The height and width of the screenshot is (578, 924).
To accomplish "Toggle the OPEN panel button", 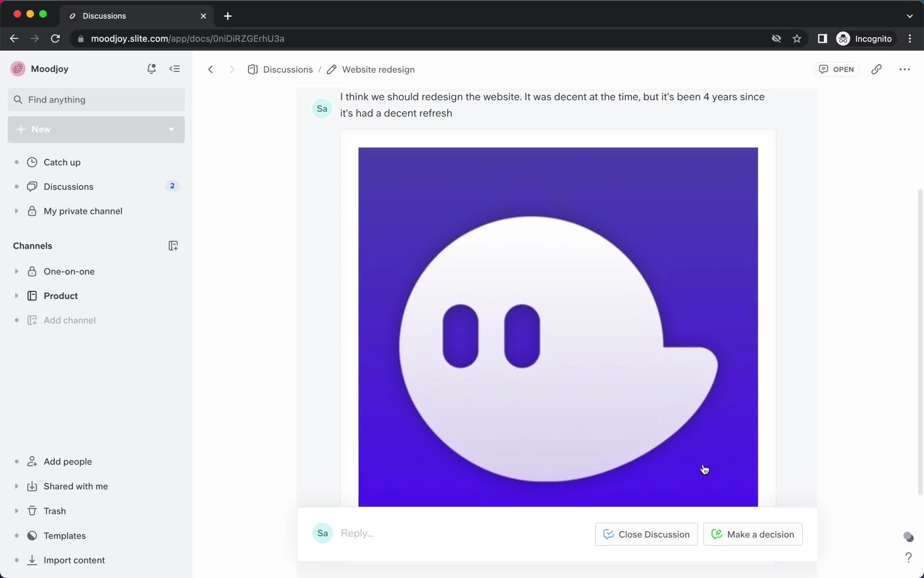I will click(836, 69).
